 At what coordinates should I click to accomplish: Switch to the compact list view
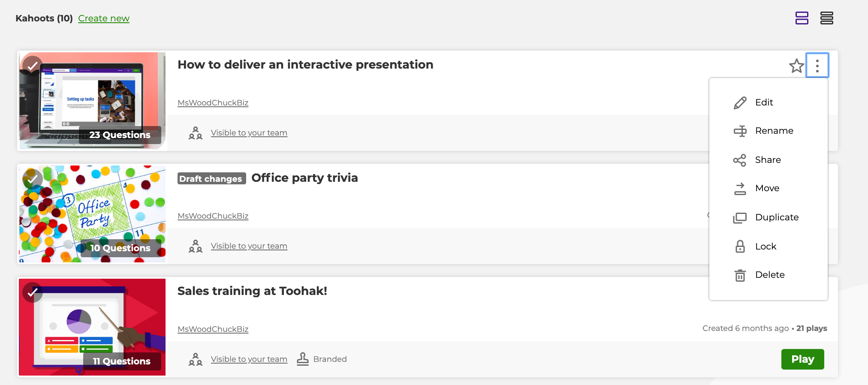coord(826,18)
